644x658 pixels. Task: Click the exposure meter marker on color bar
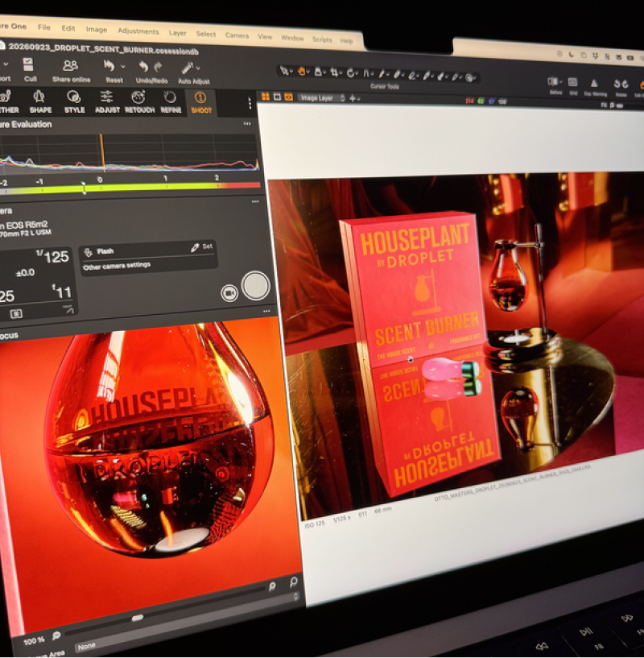pyautogui.click(x=84, y=188)
